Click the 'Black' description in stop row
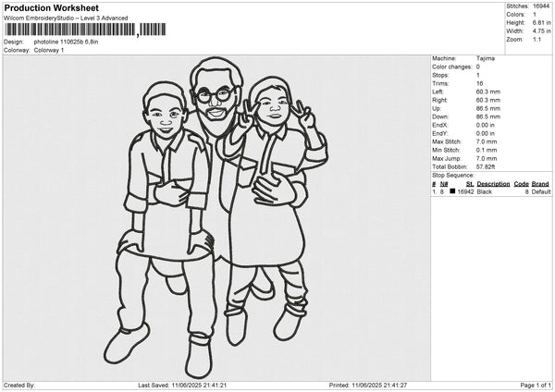 click(x=484, y=191)
